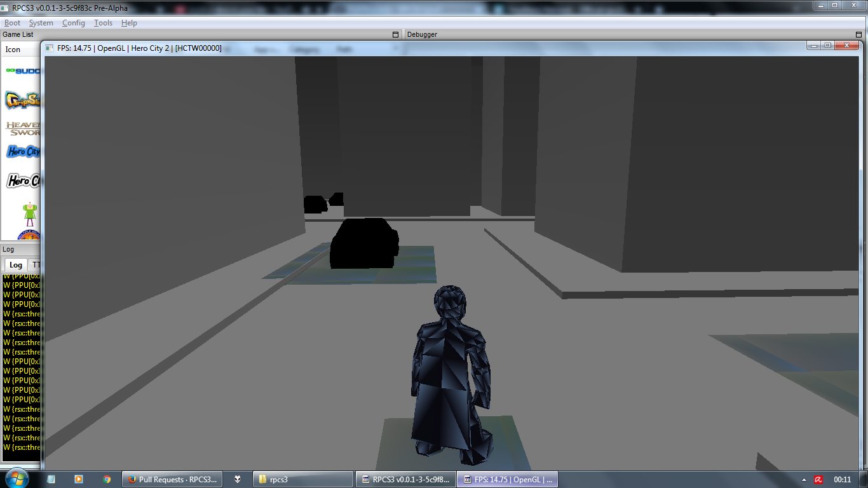Select the GO! Sudoku game icon
868x488 pixels.
(x=23, y=71)
